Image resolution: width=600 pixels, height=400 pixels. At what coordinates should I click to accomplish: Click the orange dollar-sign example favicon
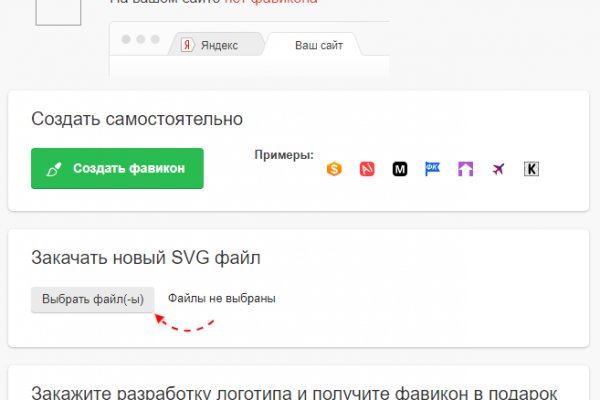click(335, 169)
